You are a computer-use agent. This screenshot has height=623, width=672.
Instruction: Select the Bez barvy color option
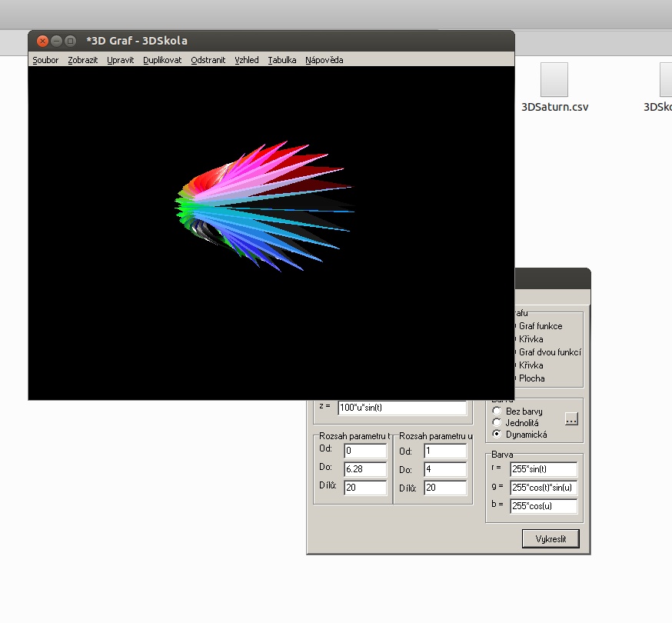pyautogui.click(x=497, y=411)
